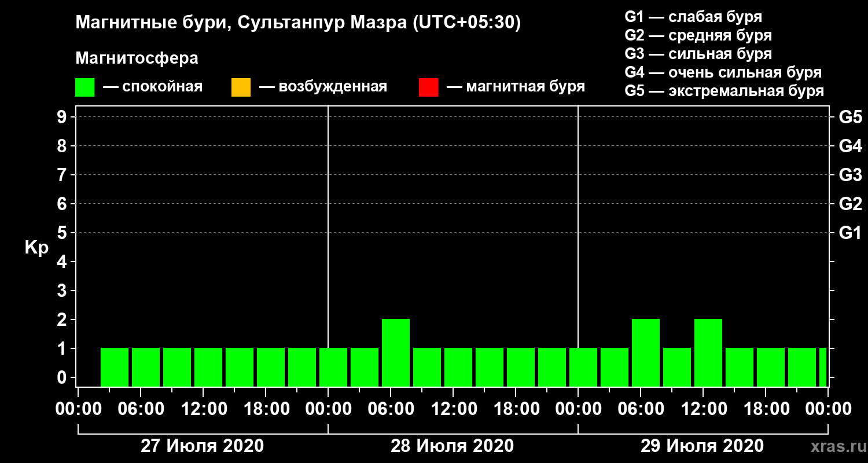Click the narrow last green bar on 29 Июля
Screen dimensions: 868x463
pyautogui.click(x=823, y=367)
